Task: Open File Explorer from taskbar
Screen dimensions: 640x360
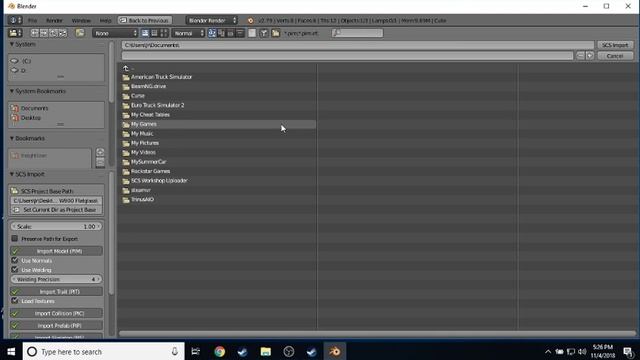Action: pyautogui.click(x=266, y=351)
